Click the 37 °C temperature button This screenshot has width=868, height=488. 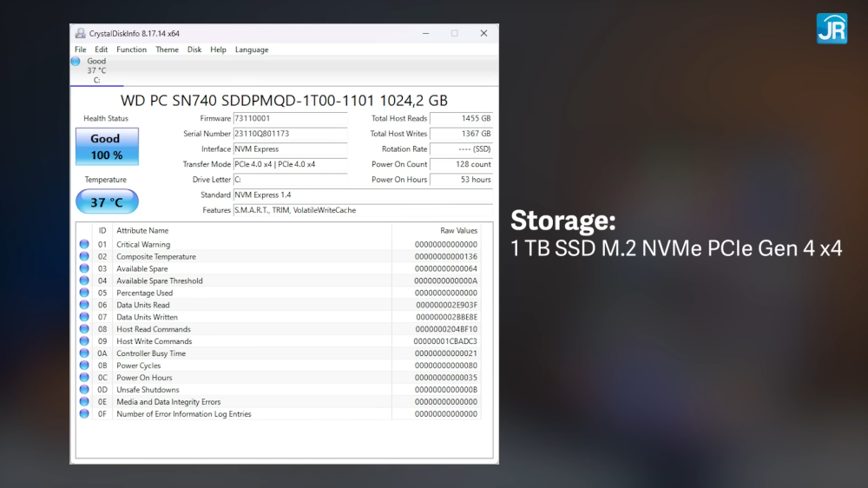pos(107,202)
